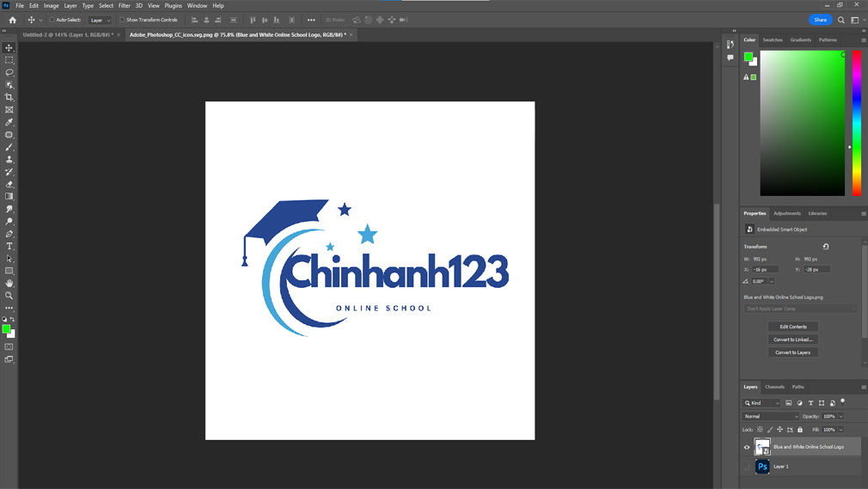The height and width of the screenshot is (489, 868).
Task: Click Convert to Layers button
Action: click(x=792, y=352)
